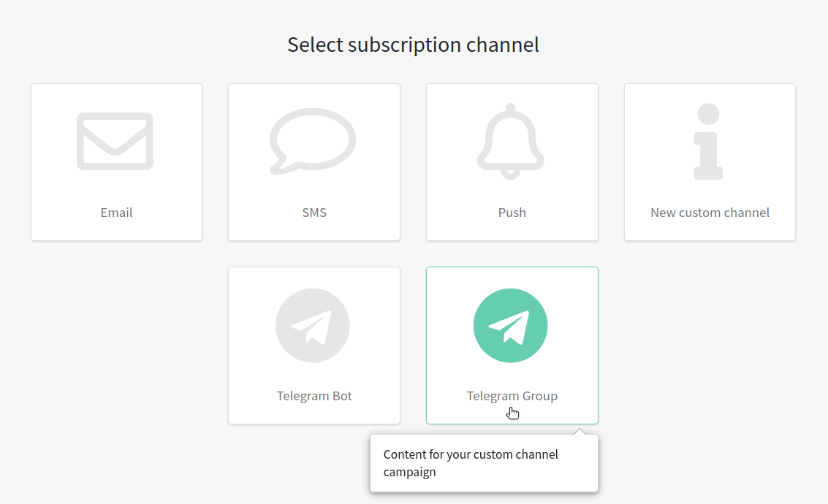Click the green Telegram Group plane icon
Screen dimensions: 828x504
(511, 325)
